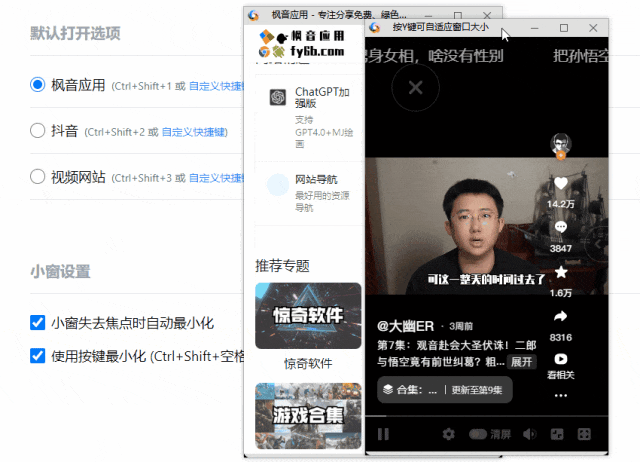Click the 网站导航 round icon
This screenshot has height=462, width=640.
point(278,184)
